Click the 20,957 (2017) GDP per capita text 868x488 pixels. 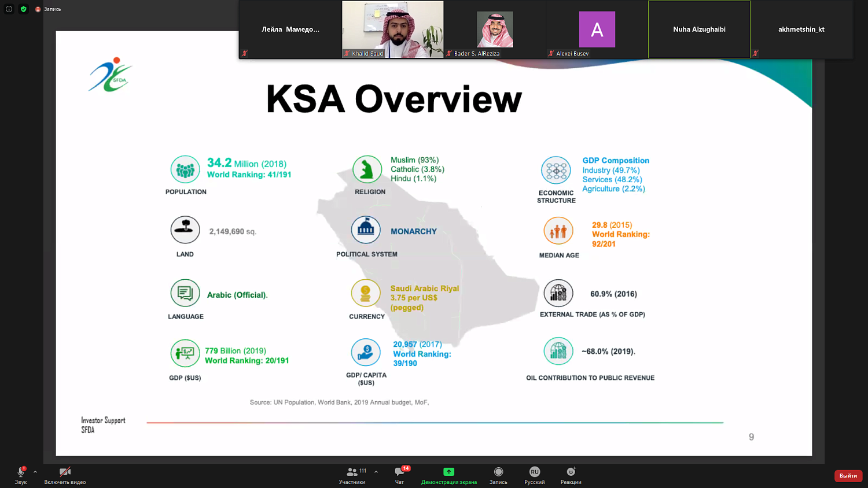coord(417,345)
